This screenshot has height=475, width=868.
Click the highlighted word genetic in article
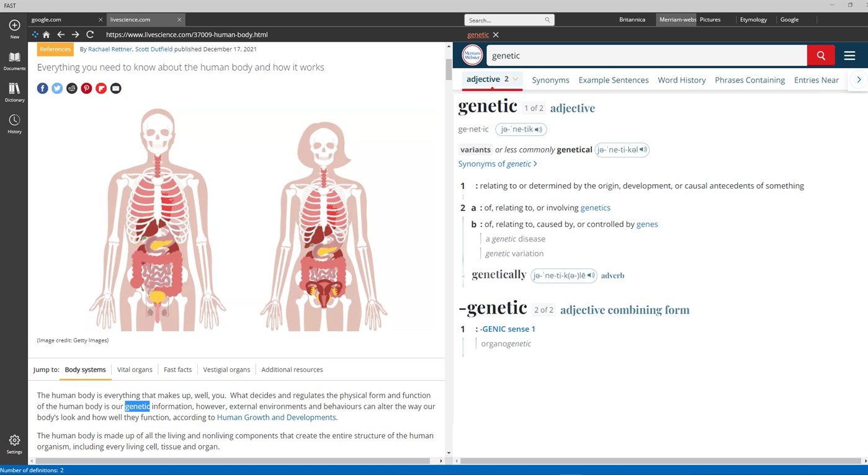point(137,407)
